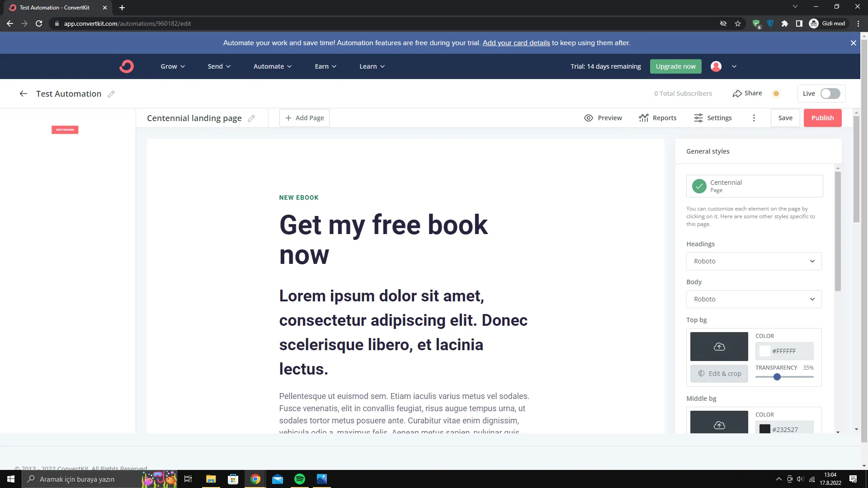868x488 pixels.
Task: Click the ConvertKit logo icon
Action: 127,66
